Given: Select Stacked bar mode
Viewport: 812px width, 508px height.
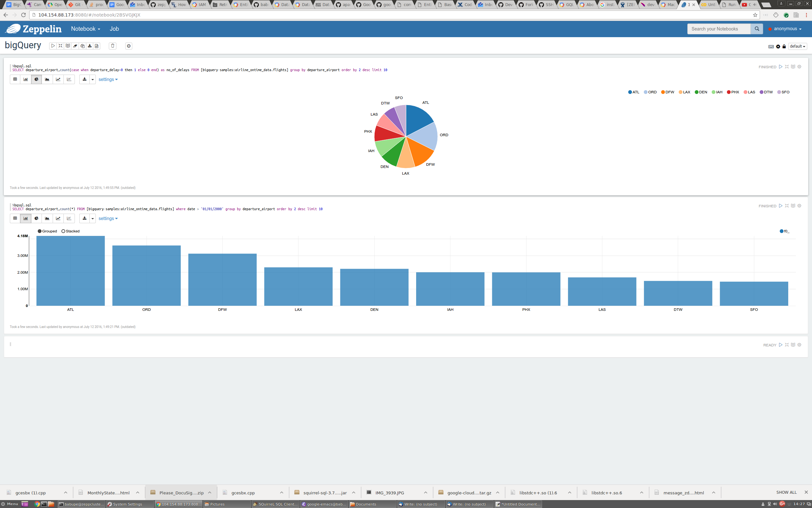Looking at the screenshot, I should point(70,231).
